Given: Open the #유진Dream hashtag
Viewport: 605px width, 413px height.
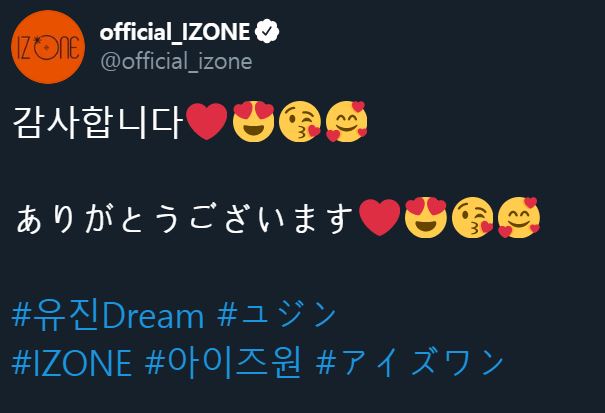Looking at the screenshot, I should coord(108,316).
